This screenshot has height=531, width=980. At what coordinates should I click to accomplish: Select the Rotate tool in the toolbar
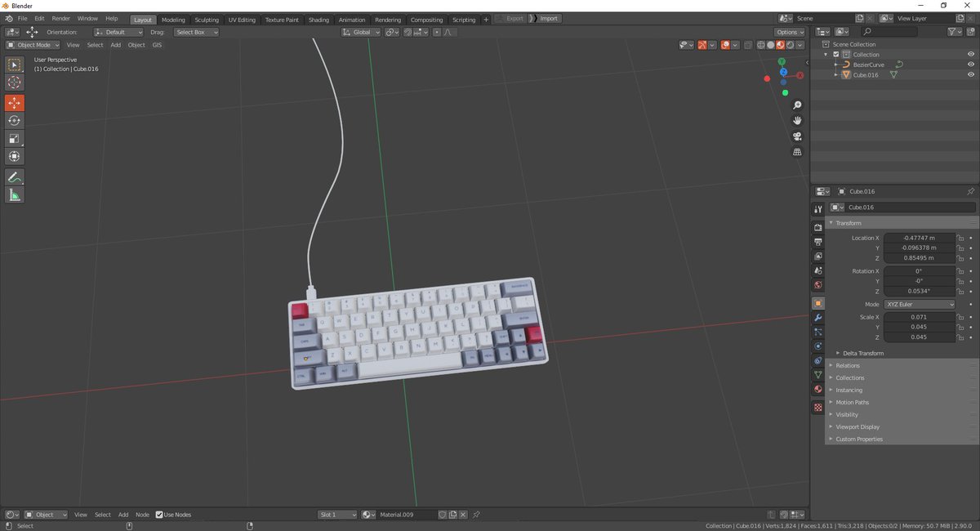pos(14,120)
